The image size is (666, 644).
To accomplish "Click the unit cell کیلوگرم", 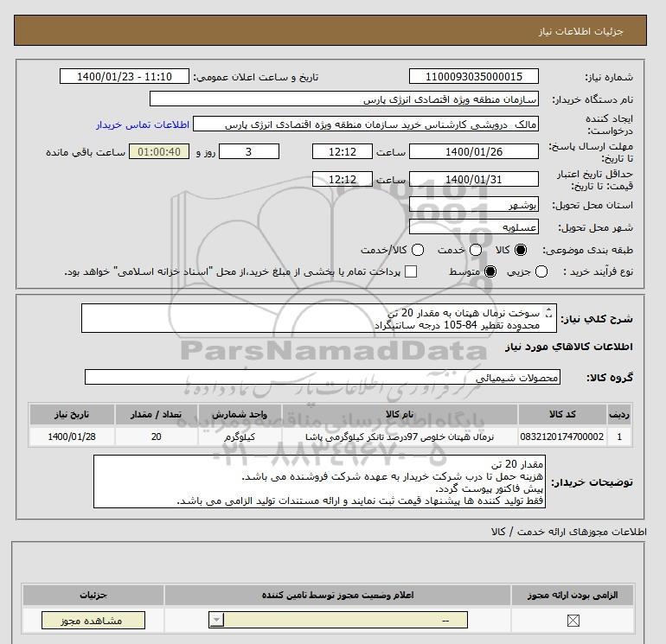I will 240,437.
